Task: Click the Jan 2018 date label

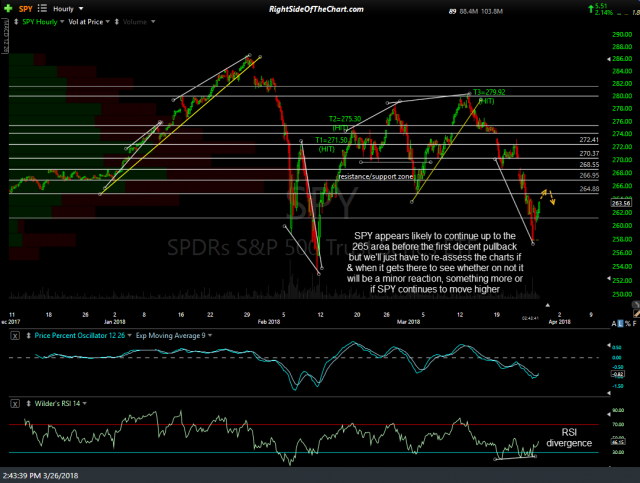Action: click(x=114, y=322)
